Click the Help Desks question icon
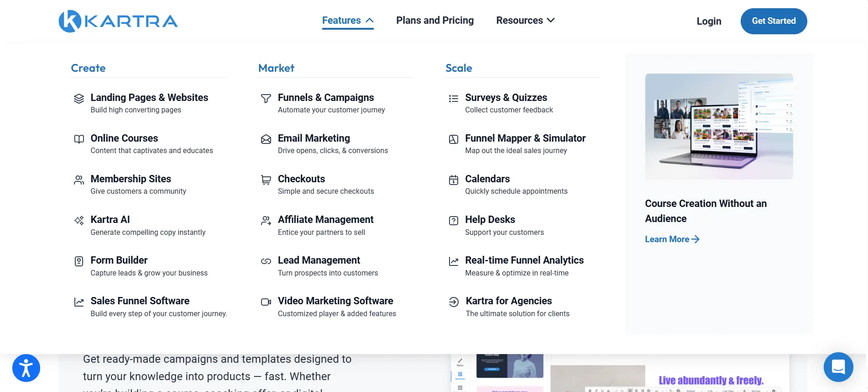Image resolution: width=868 pixels, height=392 pixels. pos(454,220)
